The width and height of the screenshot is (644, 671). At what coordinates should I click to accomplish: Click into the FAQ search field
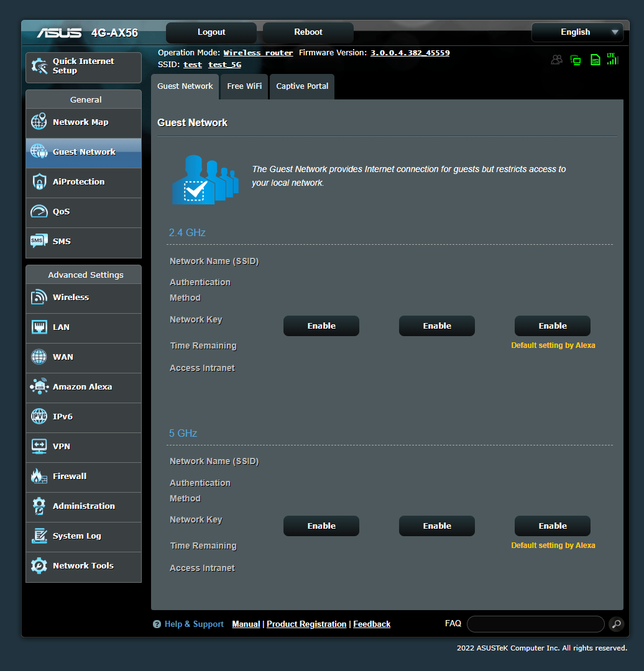coord(536,624)
